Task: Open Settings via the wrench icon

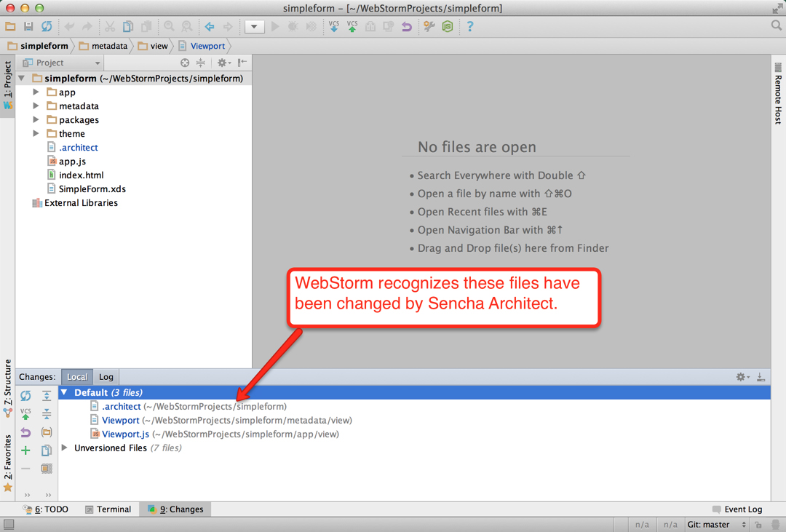Action: coord(429,27)
